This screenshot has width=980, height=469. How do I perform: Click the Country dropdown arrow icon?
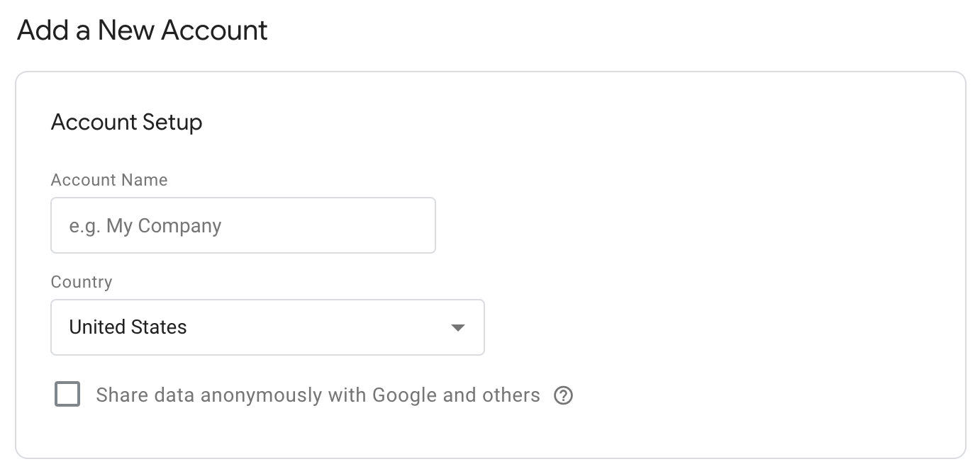click(458, 327)
